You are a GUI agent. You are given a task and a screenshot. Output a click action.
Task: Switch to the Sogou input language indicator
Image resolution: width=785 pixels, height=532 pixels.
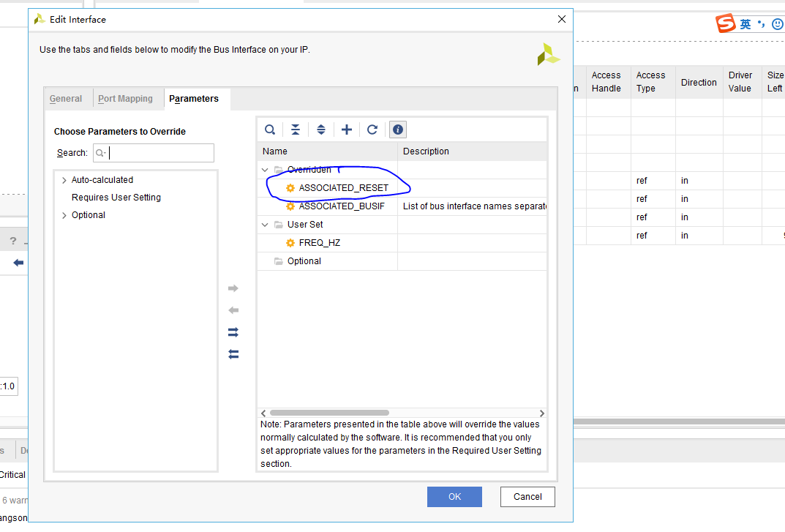click(x=726, y=23)
